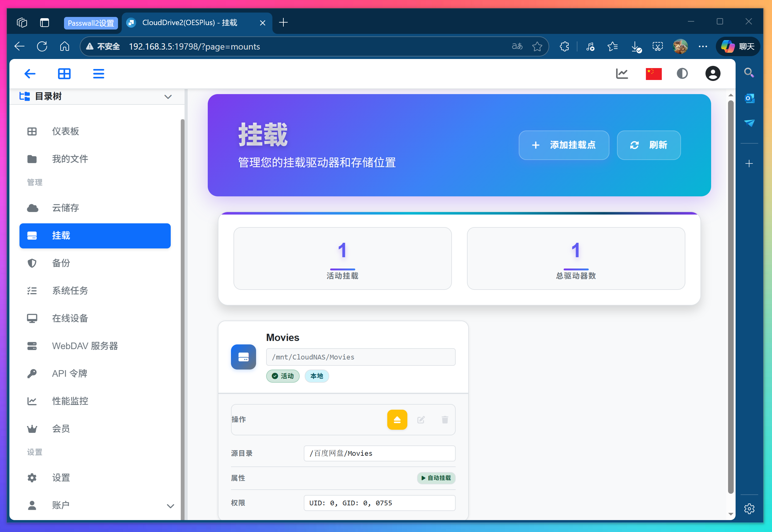Open the 性能监控 performance monitoring chart icon

tap(32, 401)
